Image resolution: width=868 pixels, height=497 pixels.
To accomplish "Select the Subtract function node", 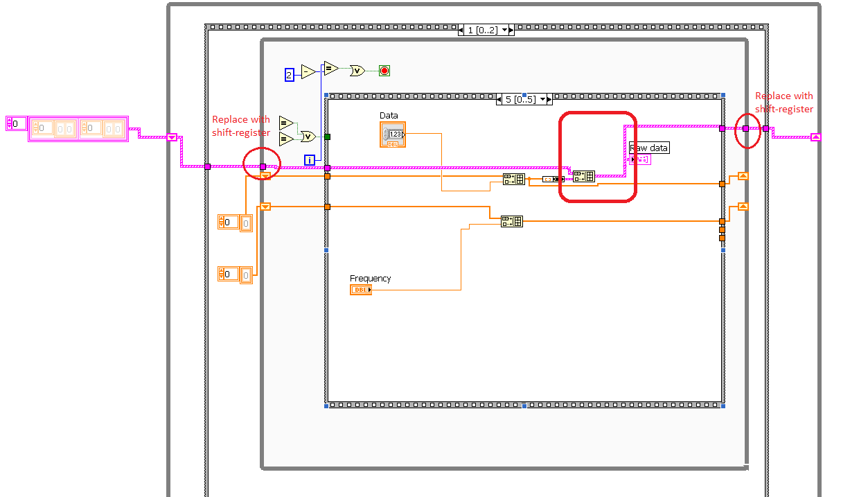I will tap(308, 71).
